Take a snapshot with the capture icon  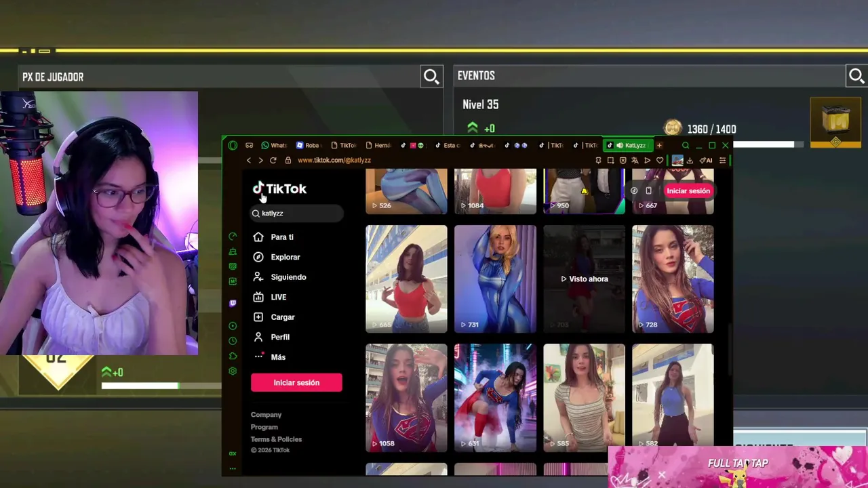610,160
